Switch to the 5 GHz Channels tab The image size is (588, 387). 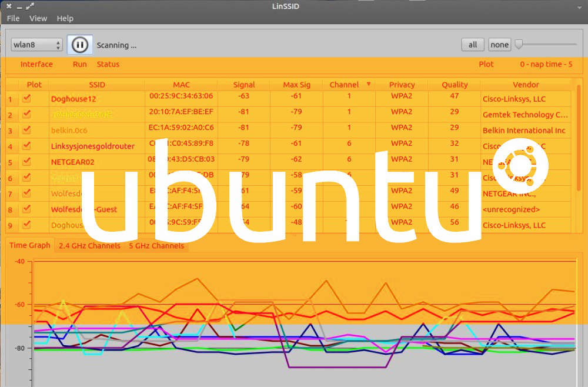[x=156, y=246]
